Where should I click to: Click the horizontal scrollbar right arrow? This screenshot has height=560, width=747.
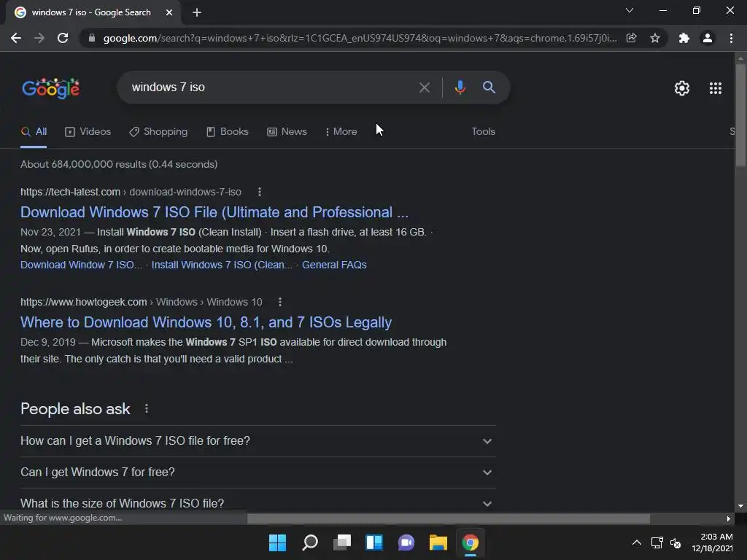tap(728, 518)
